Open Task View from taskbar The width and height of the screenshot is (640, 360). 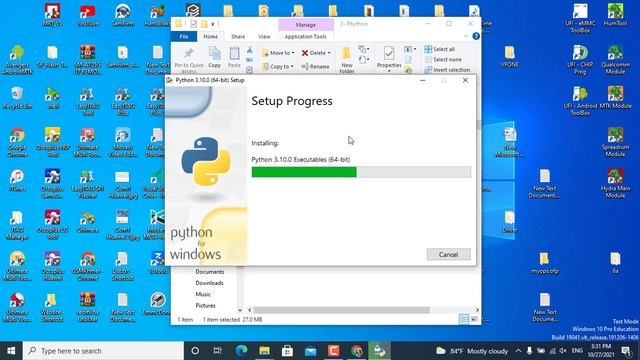click(x=218, y=351)
